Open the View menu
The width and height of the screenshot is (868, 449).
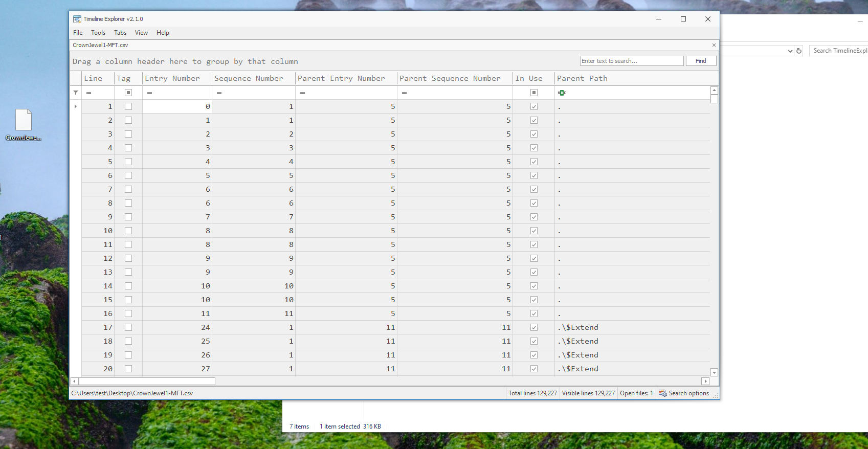coord(141,33)
